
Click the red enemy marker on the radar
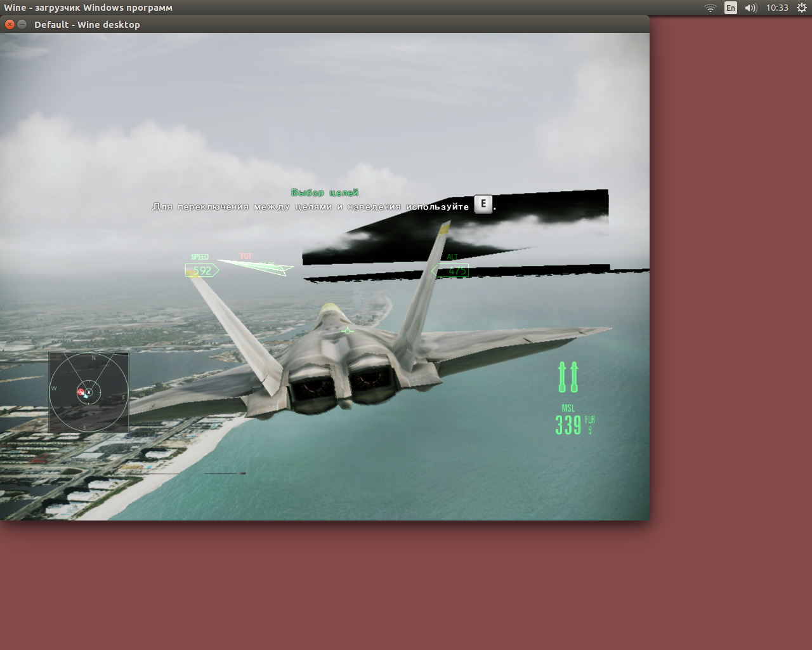click(81, 392)
